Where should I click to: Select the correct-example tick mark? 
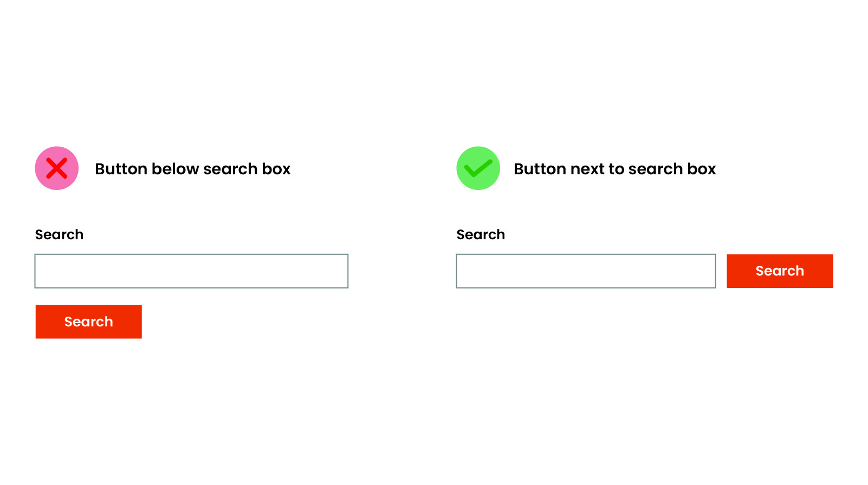478,169
